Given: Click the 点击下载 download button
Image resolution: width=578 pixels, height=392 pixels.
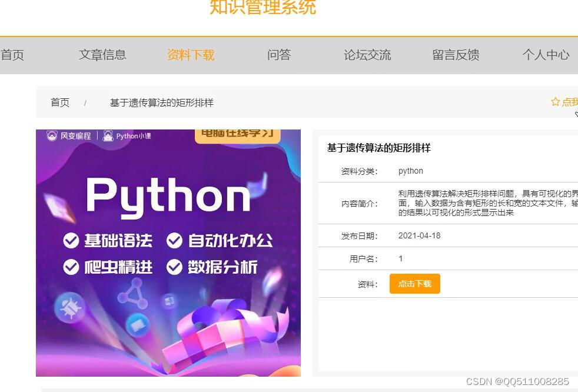Looking at the screenshot, I should [x=415, y=284].
